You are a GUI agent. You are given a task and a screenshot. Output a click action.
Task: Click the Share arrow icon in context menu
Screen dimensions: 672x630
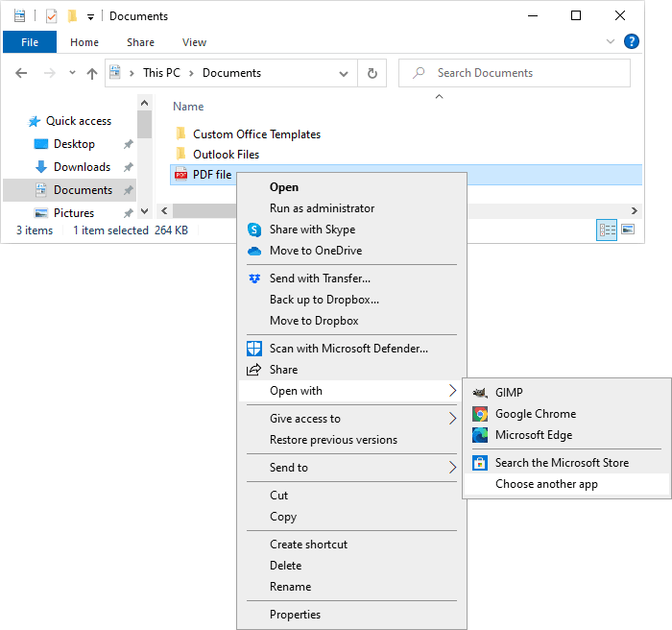pos(253,369)
